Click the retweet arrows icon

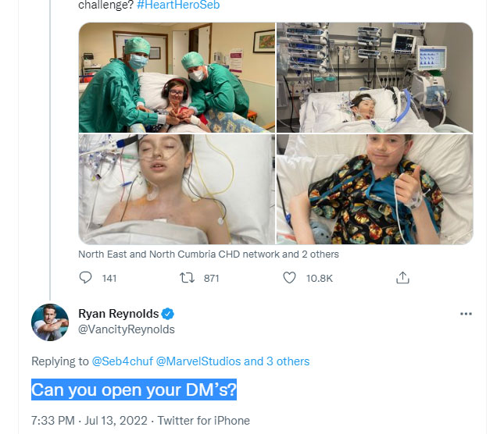coord(186,278)
